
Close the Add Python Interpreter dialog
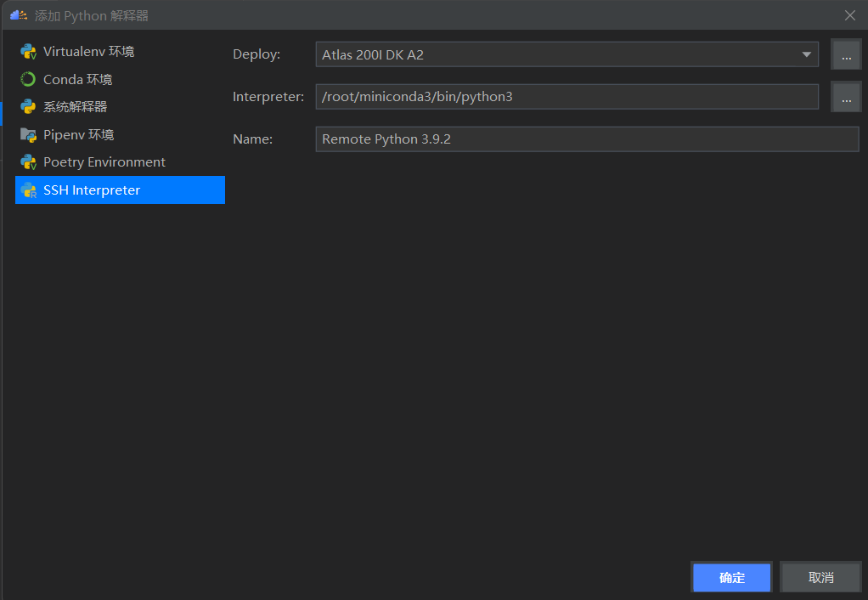tap(849, 15)
